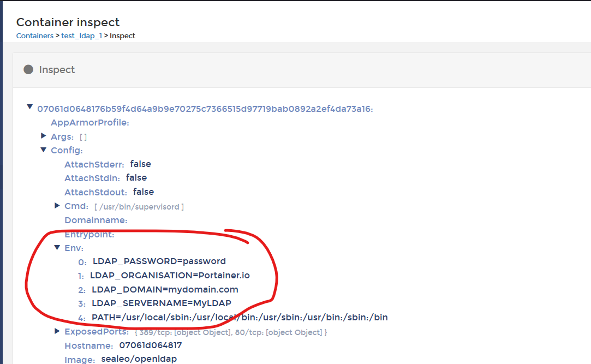Select the AttachStdout key
Image resolution: width=591 pixels, height=364 pixels.
pos(95,192)
